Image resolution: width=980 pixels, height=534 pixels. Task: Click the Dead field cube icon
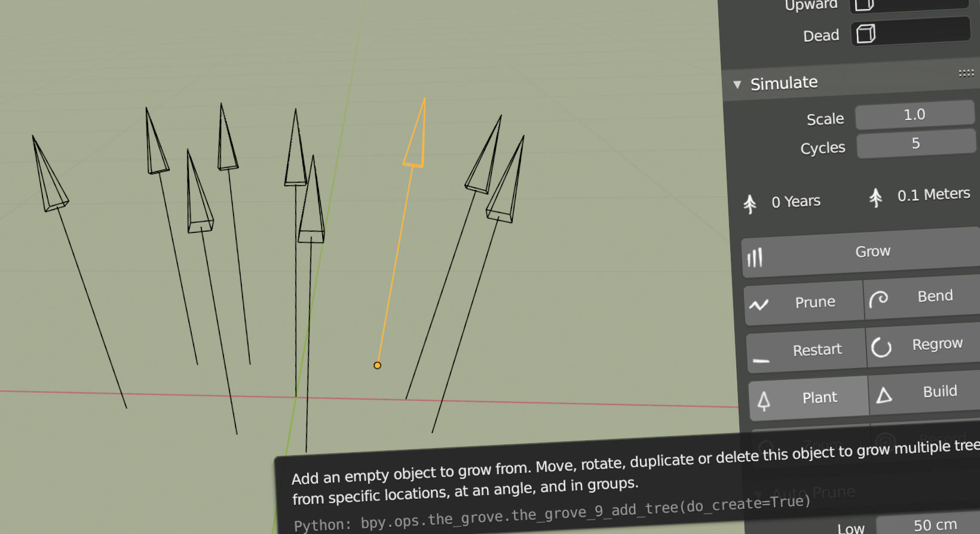pos(866,34)
